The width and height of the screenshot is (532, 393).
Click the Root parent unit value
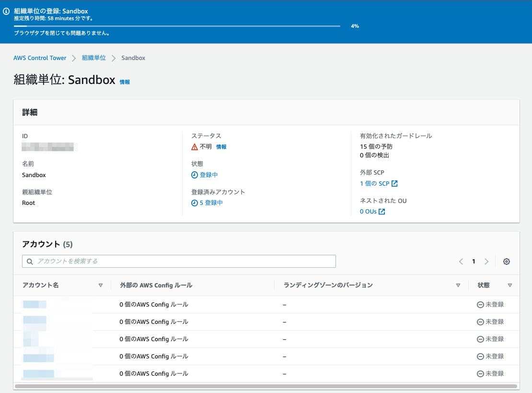point(28,203)
